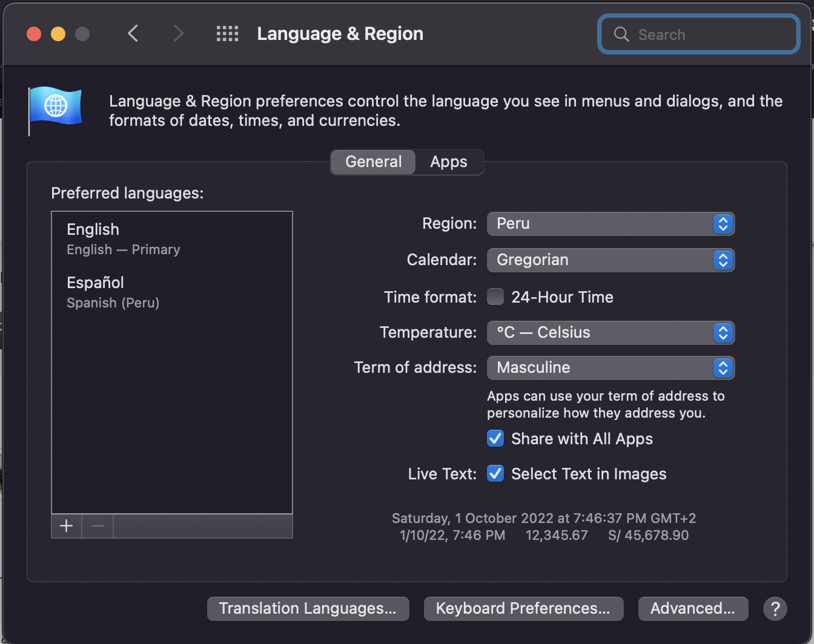This screenshot has width=814, height=644.
Task: Switch to the Apps tab
Action: click(x=448, y=162)
